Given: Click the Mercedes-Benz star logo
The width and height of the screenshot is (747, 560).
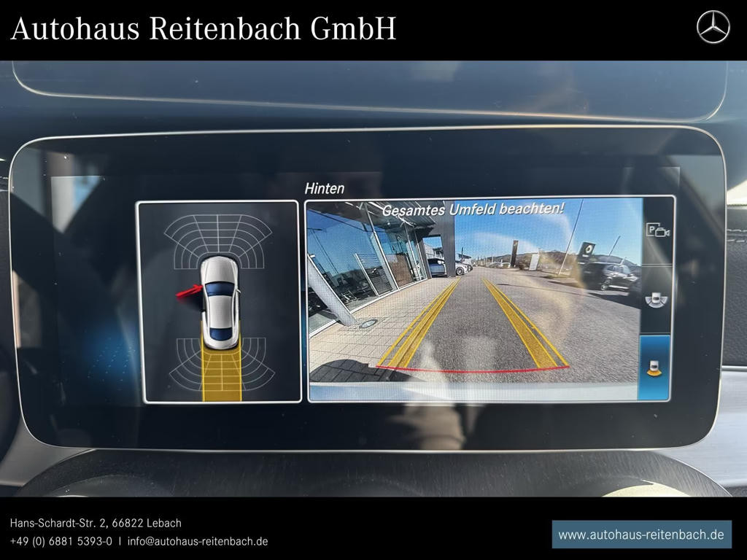Looking at the screenshot, I should click(x=713, y=28).
